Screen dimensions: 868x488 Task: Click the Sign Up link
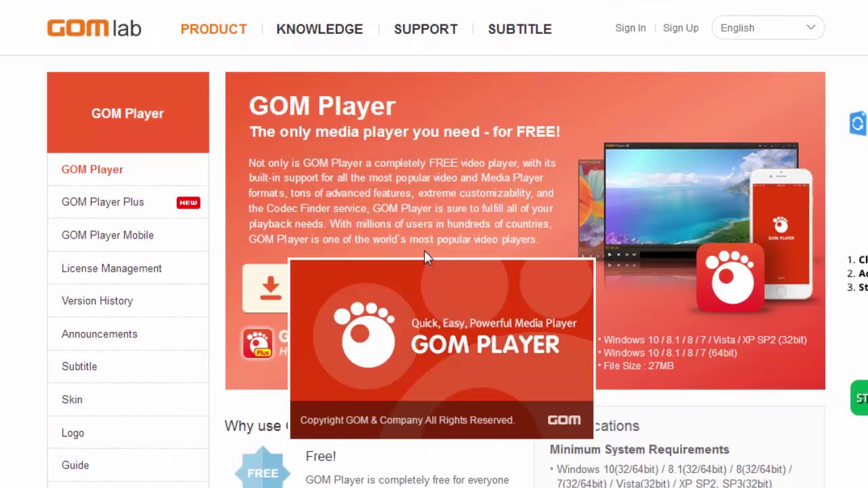click(x=681, y=28)
